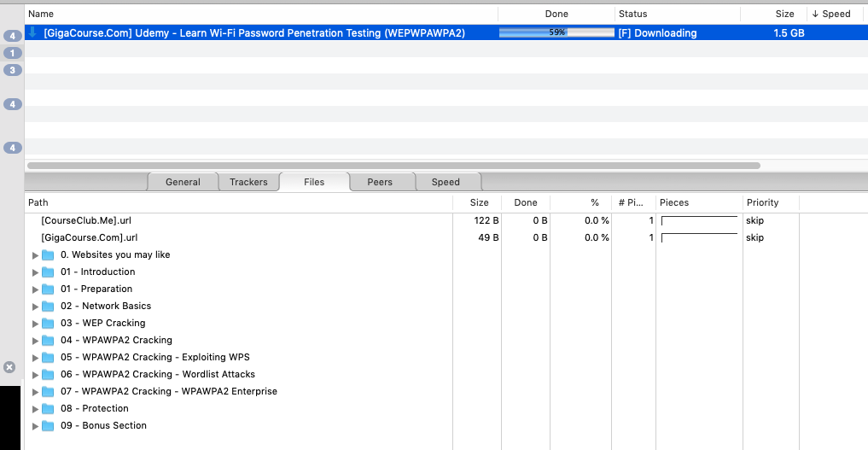Switch to the General tab

(x=183, y=182)
